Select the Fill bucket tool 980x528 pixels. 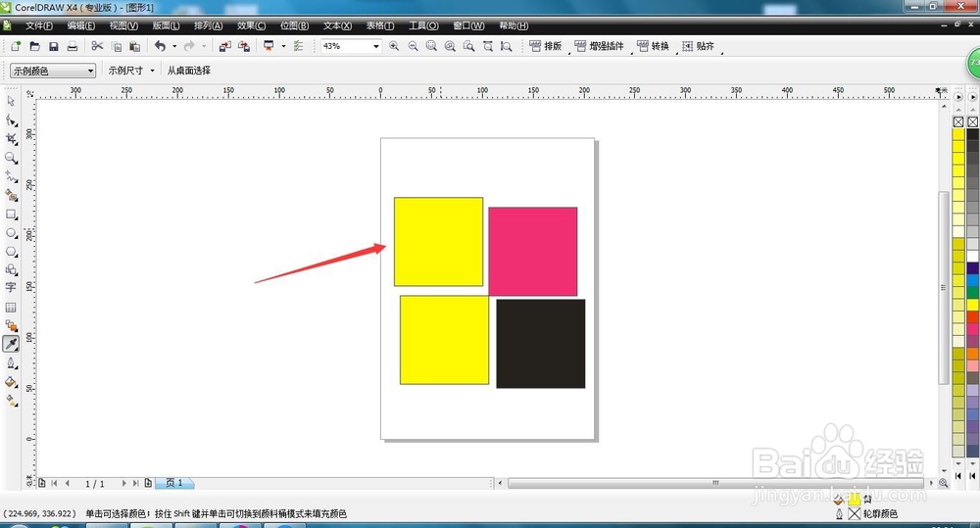click(x=11, y=382)
